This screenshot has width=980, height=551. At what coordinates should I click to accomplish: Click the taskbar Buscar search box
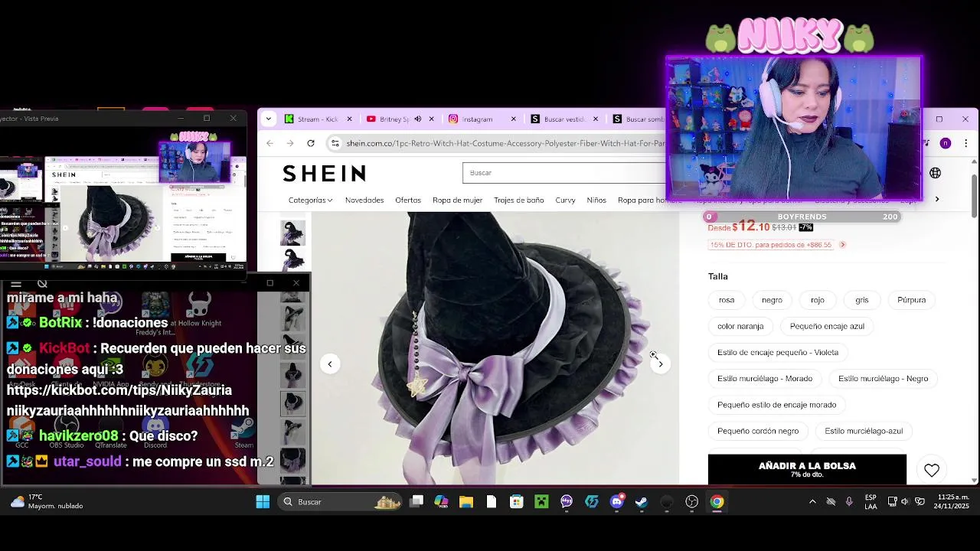[x=341, y=502]
